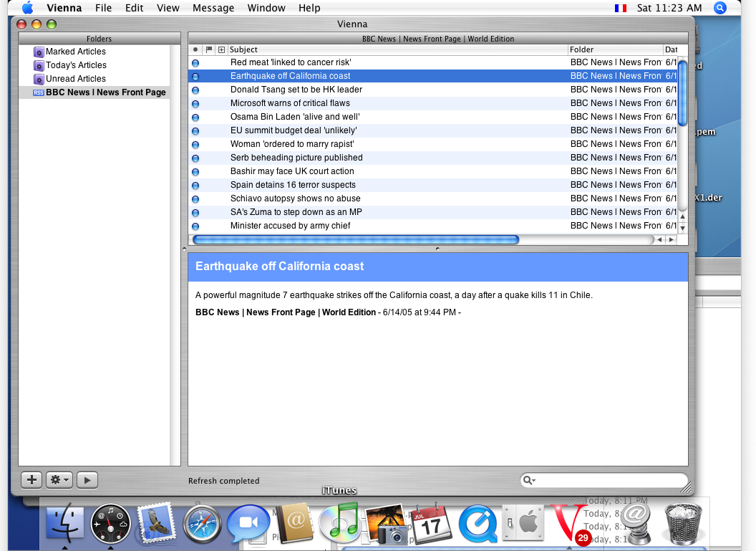
Task: Toggle unread dot for EU summit article
Action: tap(195, 130)
